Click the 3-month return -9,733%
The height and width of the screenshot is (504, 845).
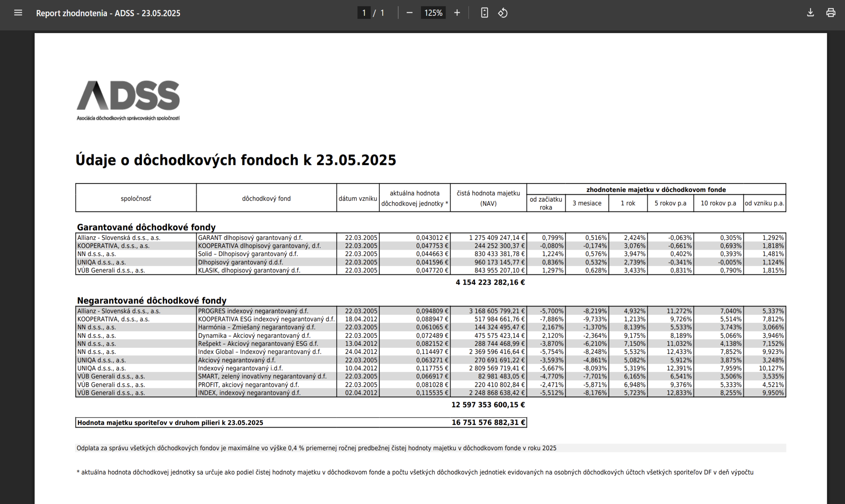[x=594, y=319]
